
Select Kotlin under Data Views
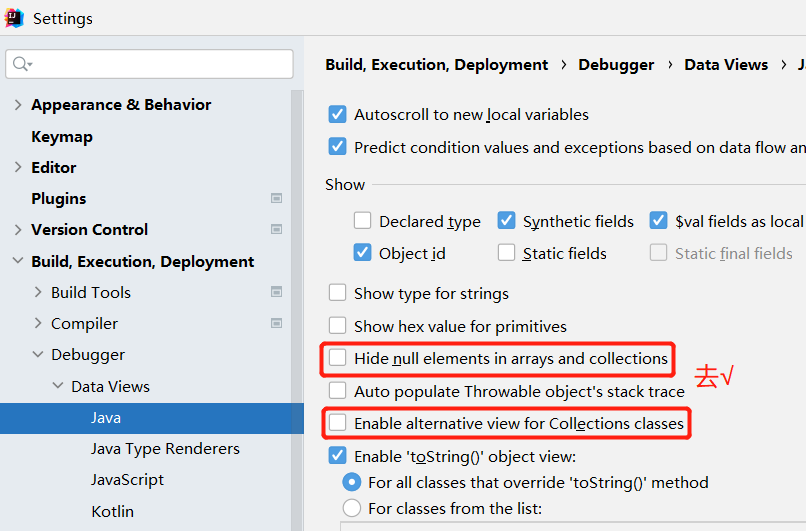pos(112,511)
